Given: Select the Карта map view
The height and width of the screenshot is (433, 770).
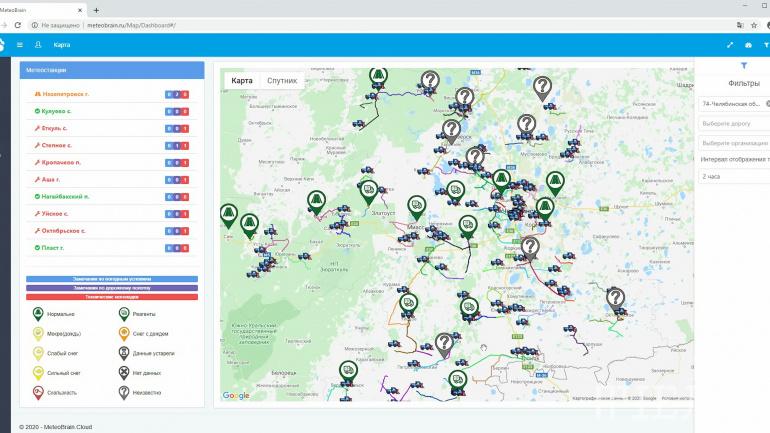Looking at the screenshot, I should (x=241, y=80).
